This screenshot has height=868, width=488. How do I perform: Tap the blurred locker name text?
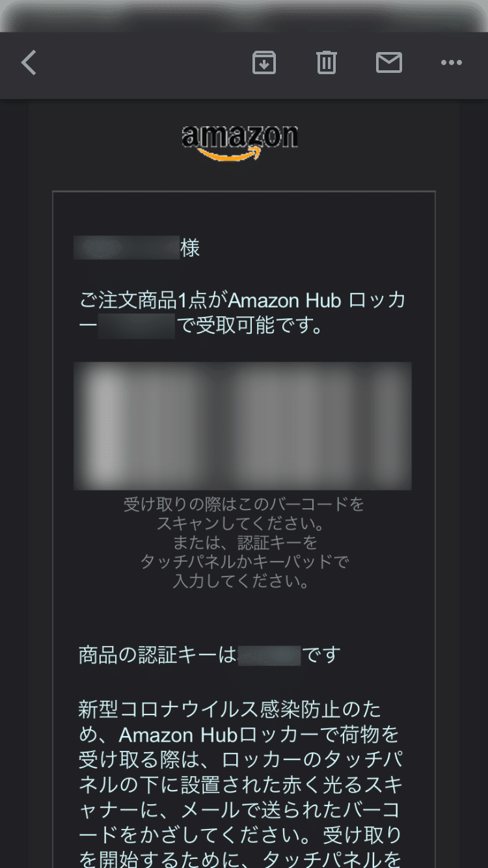136,326
